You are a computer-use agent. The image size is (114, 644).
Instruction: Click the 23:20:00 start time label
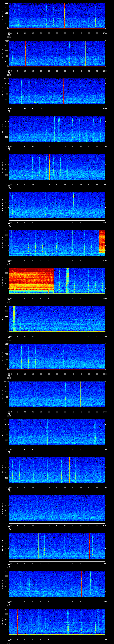[9, 184]
